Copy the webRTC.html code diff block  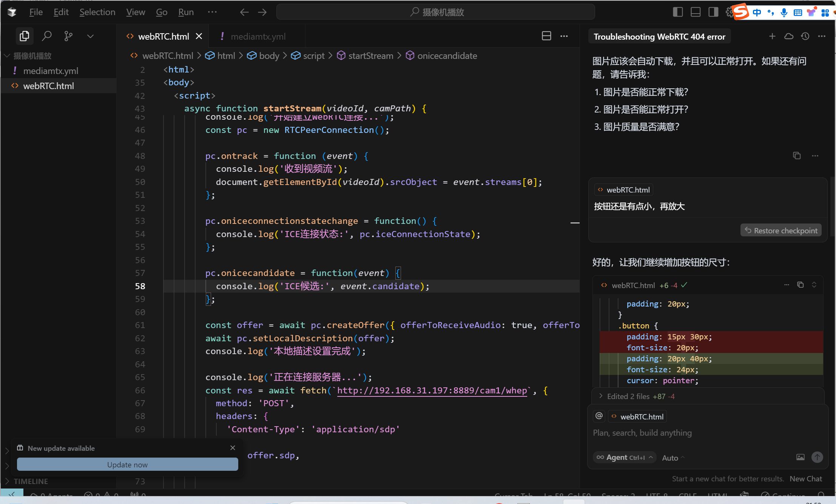[x=800, y=285]
